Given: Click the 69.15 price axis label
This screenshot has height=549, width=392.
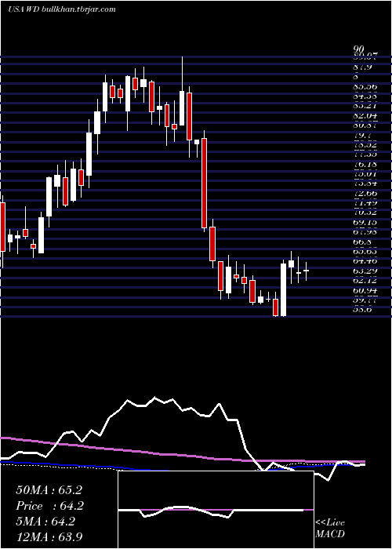Looking at the screenshot, I should pyautogui.click(x=365, y=222).
